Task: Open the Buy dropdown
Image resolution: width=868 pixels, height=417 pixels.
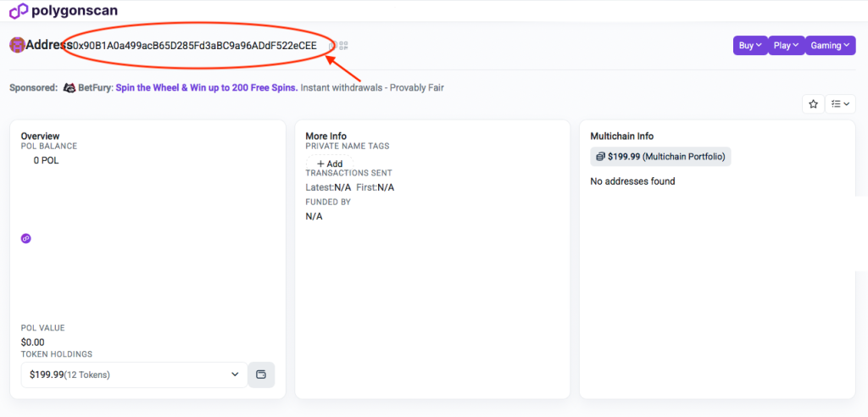Action: [750, 46]
